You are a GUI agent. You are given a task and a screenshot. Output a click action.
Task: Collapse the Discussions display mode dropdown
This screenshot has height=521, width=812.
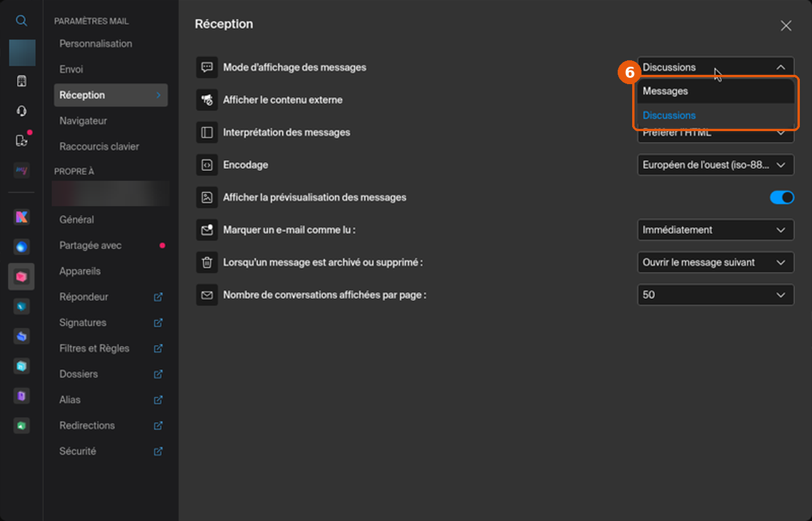[716, 67]
